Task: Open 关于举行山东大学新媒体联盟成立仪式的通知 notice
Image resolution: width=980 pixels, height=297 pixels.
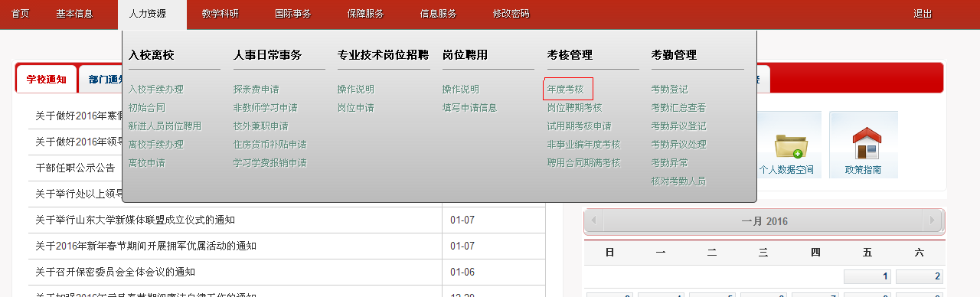Action: tap(136, 220)
